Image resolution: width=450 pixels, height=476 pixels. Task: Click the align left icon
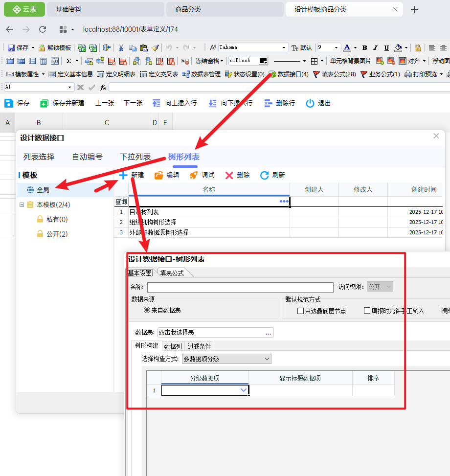click(x=432, y=47)
